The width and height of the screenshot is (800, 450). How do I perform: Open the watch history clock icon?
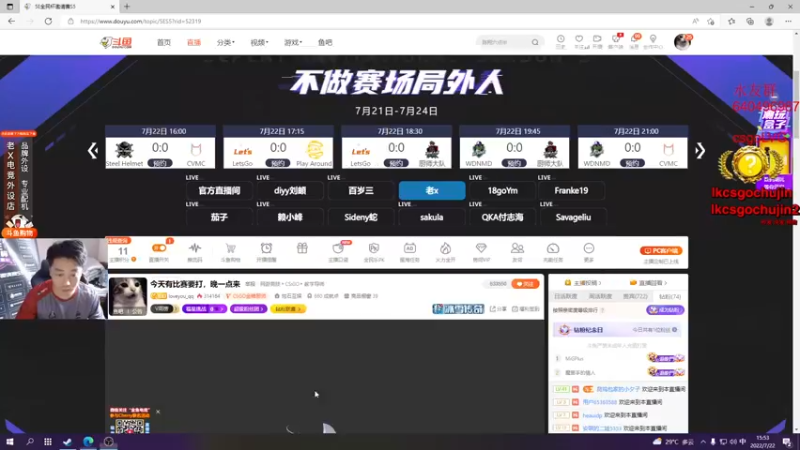pos(560,39)
